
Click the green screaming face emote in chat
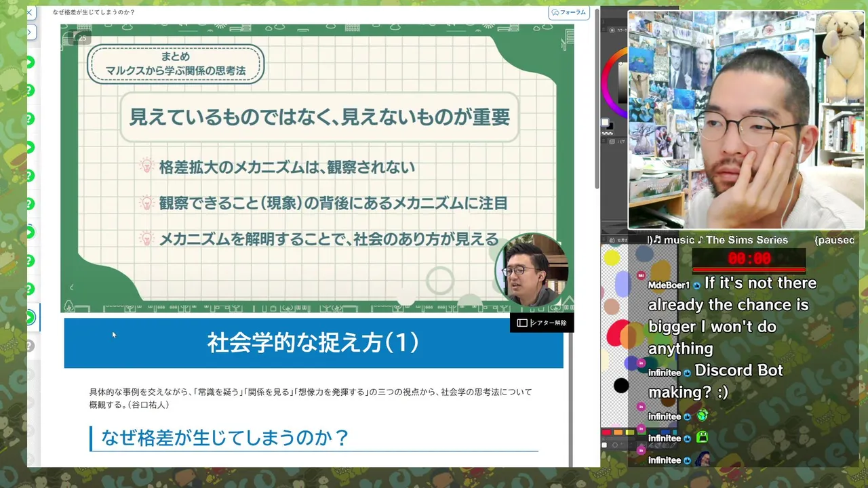(702, 438)
